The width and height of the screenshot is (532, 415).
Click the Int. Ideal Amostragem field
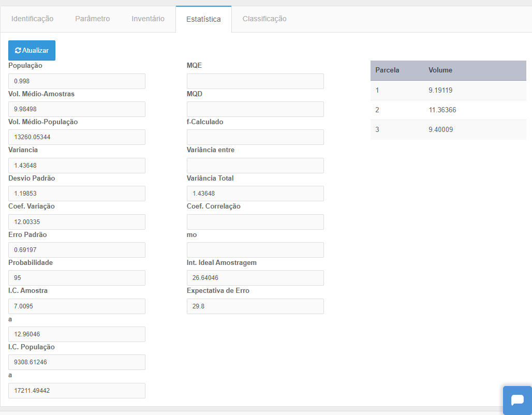255,278
